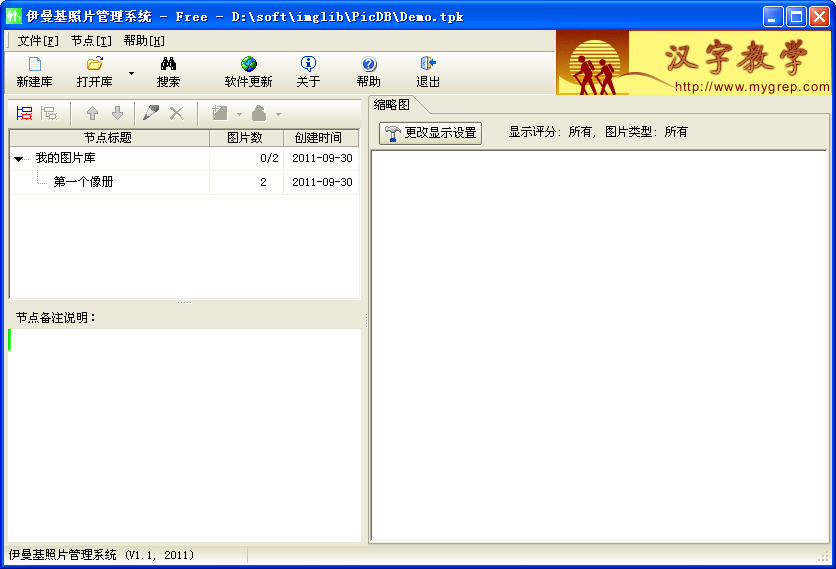Click the 软件更新 globe update icon

tap(248, 64)
